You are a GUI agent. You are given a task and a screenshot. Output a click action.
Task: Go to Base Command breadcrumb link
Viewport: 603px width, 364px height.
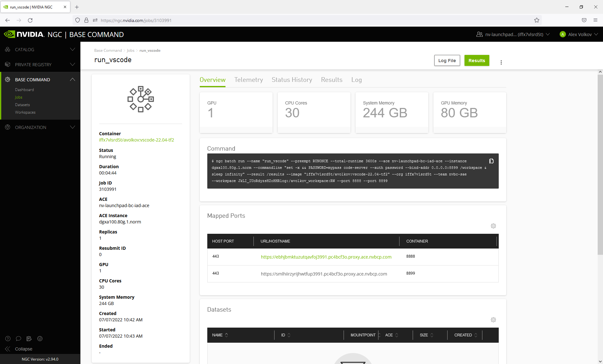(x=108, y=51)
